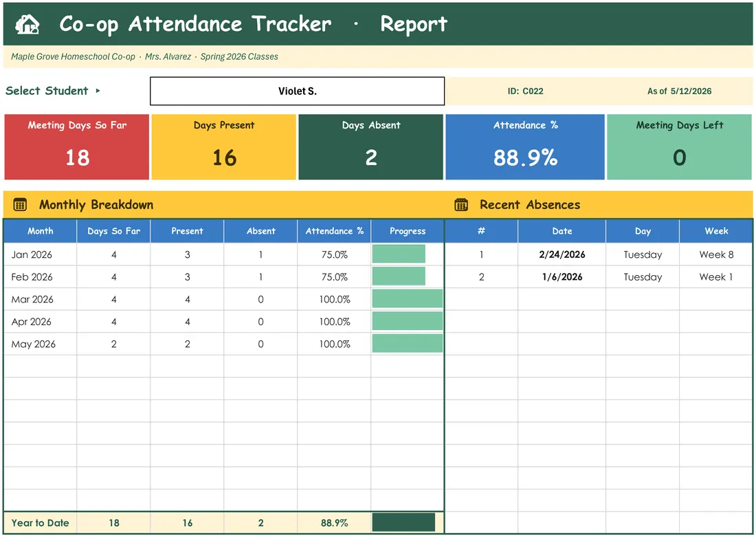The image size is (756, 537).
Task: Click the Days So Far column header
Action: pos(114,231)
